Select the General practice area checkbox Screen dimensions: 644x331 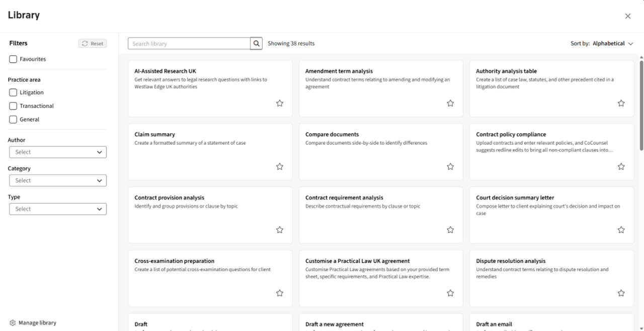pyautogui.click(x=13, y=120)
